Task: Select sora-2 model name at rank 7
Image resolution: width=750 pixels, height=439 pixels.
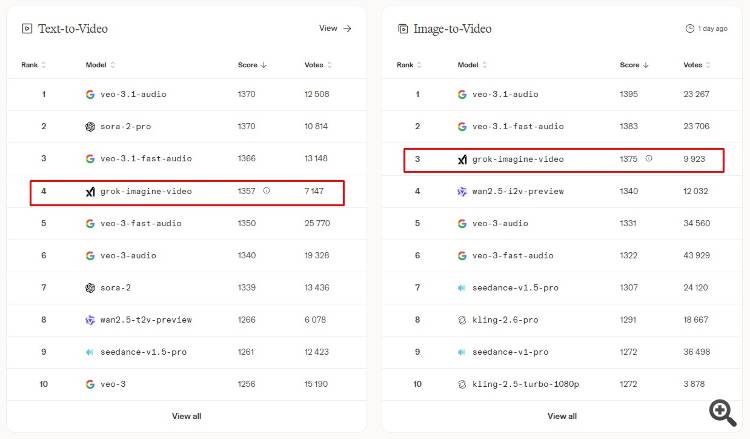Action: coord(115,288)
